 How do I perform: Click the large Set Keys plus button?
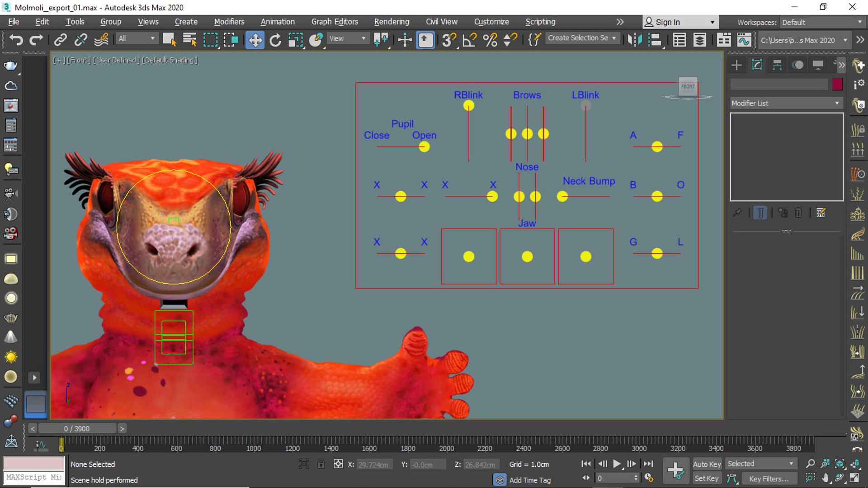coord(676,471)
